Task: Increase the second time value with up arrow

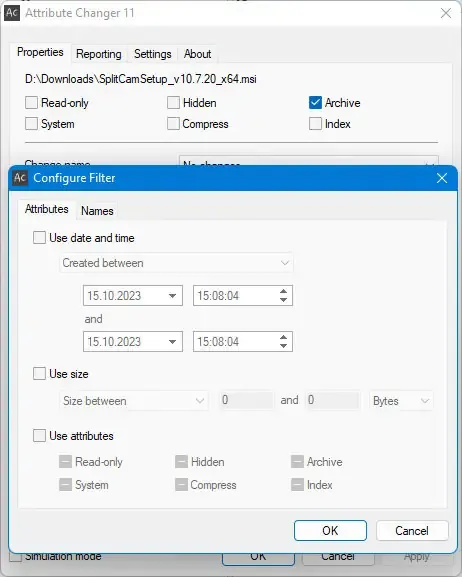Action: pyautogui.click(x=283, y=337)
